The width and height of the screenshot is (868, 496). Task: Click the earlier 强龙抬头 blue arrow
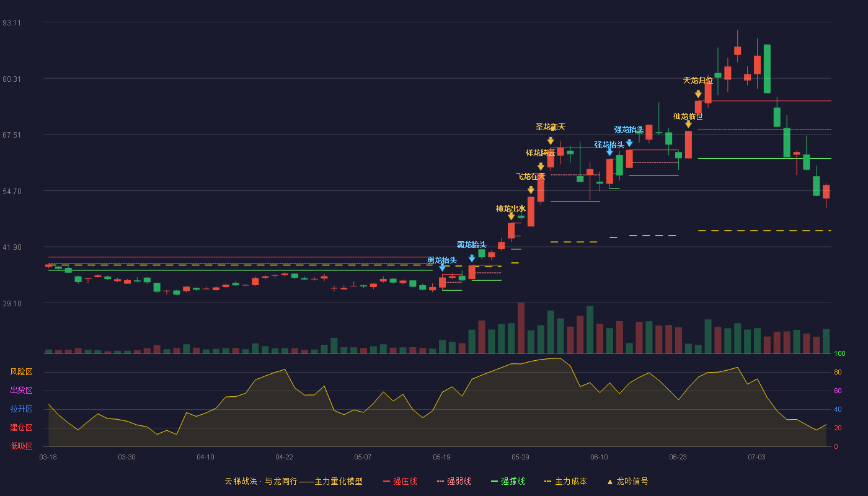(x=609, y=152)
